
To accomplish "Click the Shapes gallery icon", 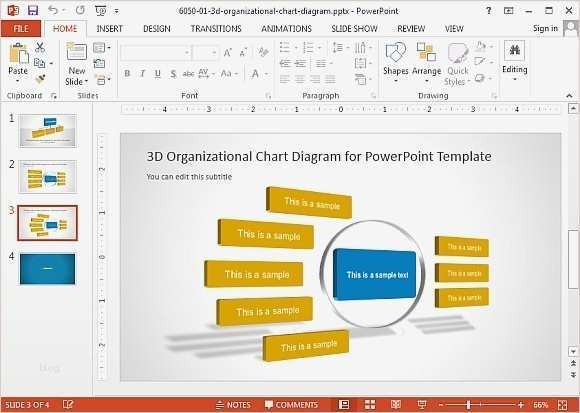I will (x=395, y=53).
